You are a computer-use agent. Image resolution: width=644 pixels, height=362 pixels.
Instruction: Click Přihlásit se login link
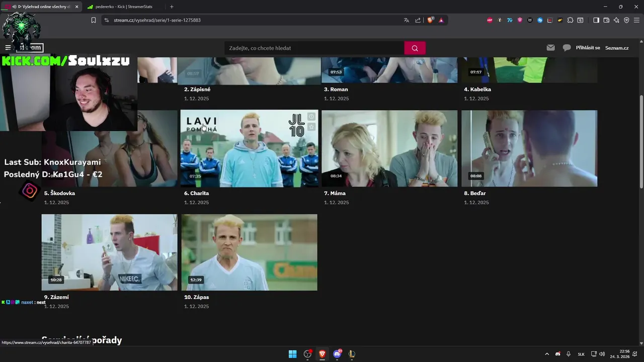(x=588, y=48)
